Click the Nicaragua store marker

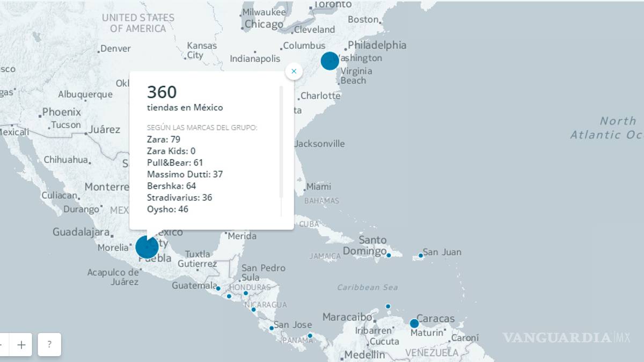[253, 309]
